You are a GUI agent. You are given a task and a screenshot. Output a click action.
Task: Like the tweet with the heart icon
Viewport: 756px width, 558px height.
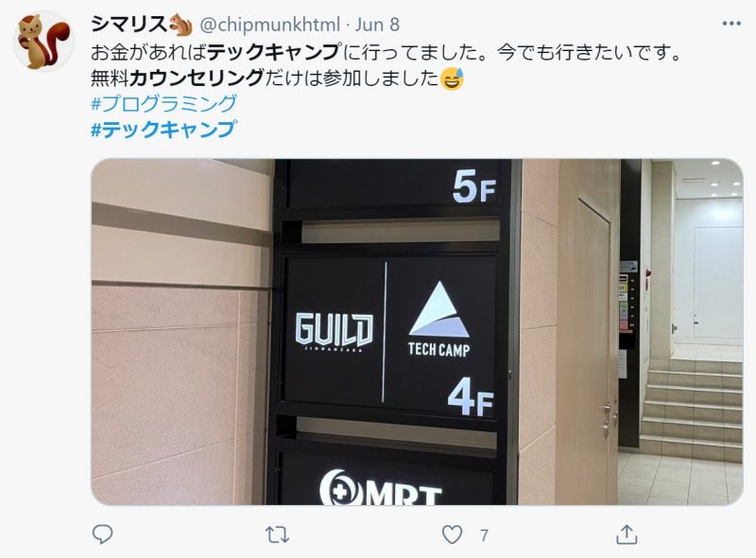pos(452,535)
